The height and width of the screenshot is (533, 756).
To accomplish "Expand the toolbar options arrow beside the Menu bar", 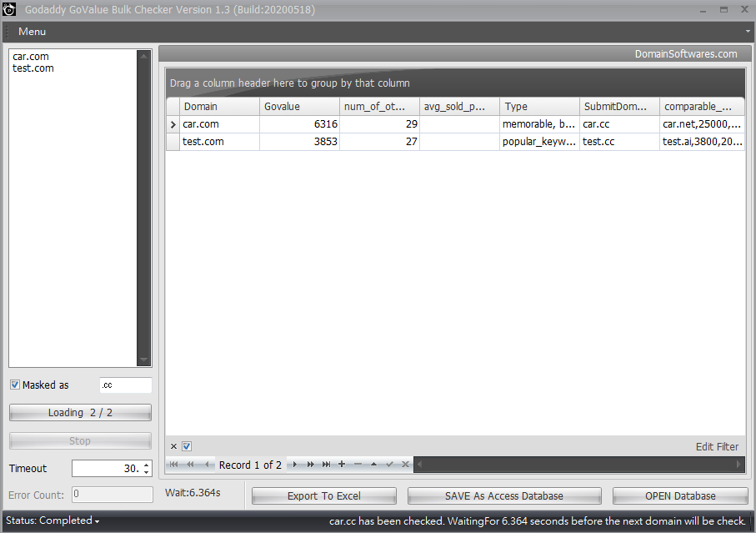I will [x=748, y=32].
